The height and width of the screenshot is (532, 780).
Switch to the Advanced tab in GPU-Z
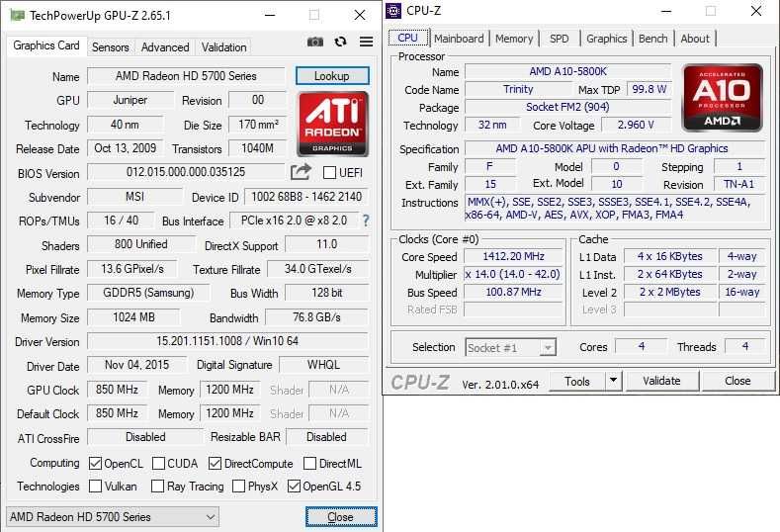click(165, 47)
